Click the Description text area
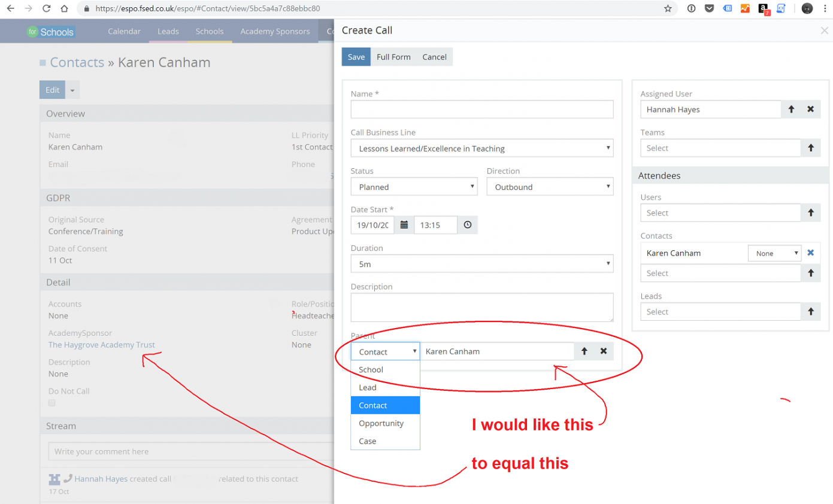This screenshot has height=504, width=833. click(482, 307)
